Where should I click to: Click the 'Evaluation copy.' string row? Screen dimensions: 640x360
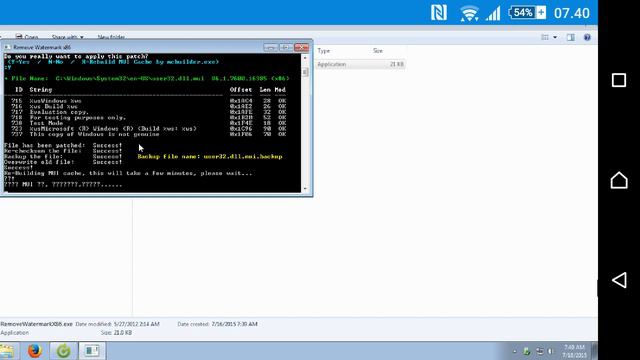(149, 112)
